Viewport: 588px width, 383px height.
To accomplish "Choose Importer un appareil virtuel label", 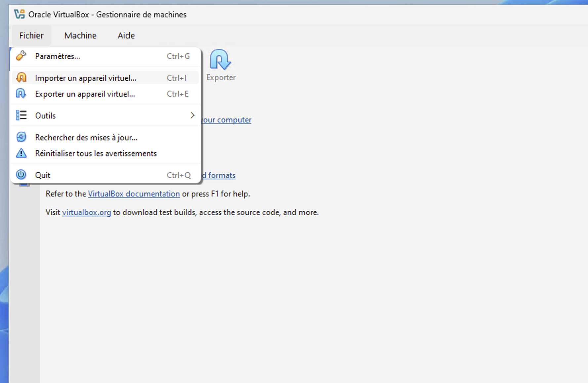I will pos(85,78).
